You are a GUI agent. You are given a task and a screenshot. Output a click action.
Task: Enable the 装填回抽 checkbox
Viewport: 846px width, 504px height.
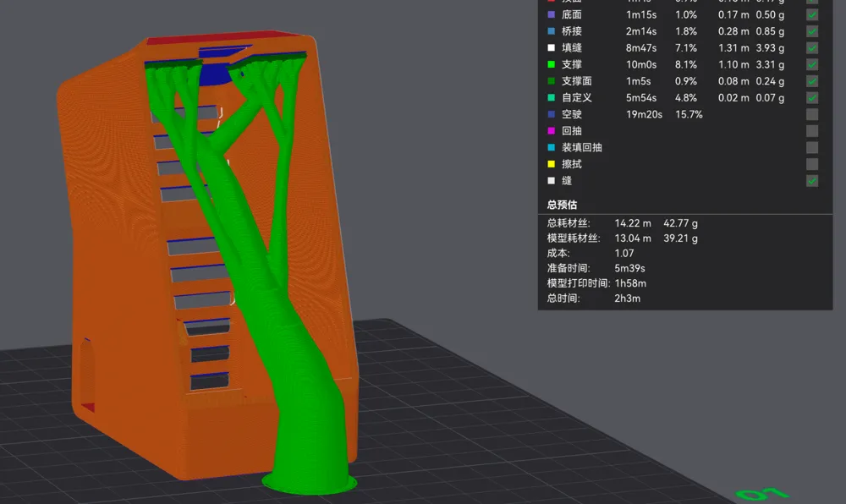pyautogui.click(x=811, y=147)
